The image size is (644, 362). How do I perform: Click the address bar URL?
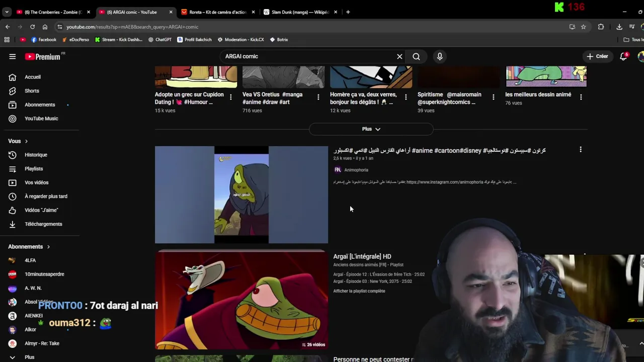[x=133, y=27]
